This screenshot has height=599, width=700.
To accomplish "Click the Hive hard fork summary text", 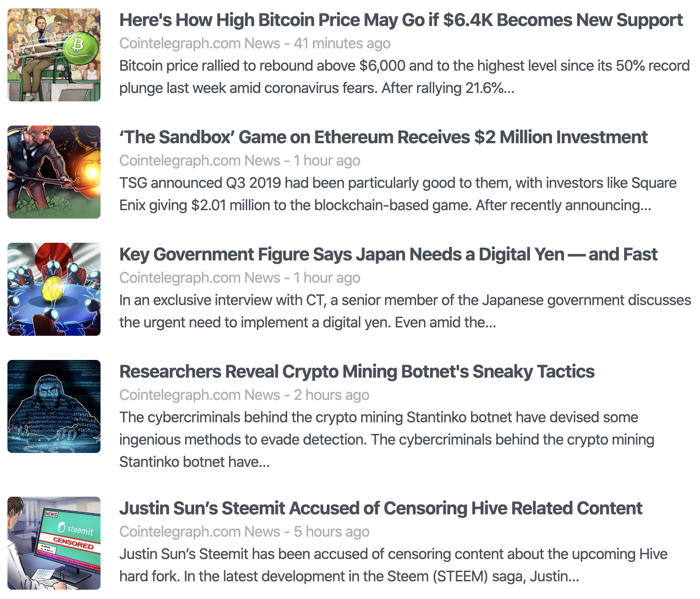I will [393, 565].
